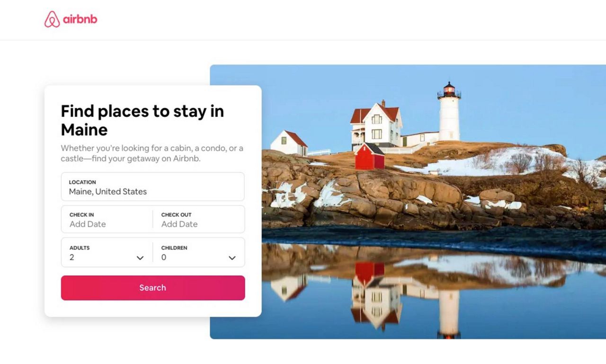The width and height of the screenshot is (606, 364).
Task: Select the Adults field showing 2
Action: pos(107,252)
